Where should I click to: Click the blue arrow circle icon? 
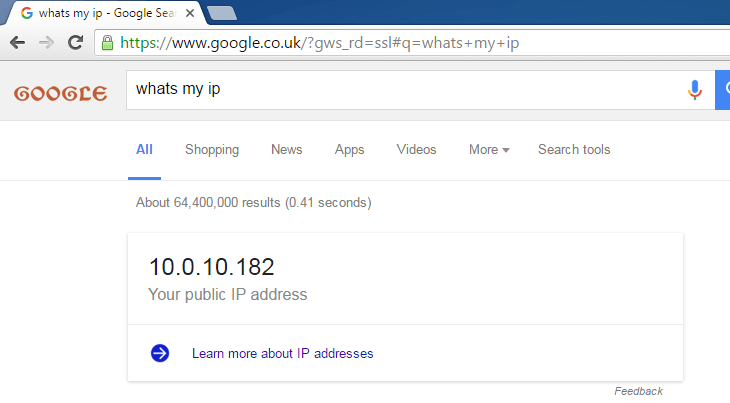[160, 353]
